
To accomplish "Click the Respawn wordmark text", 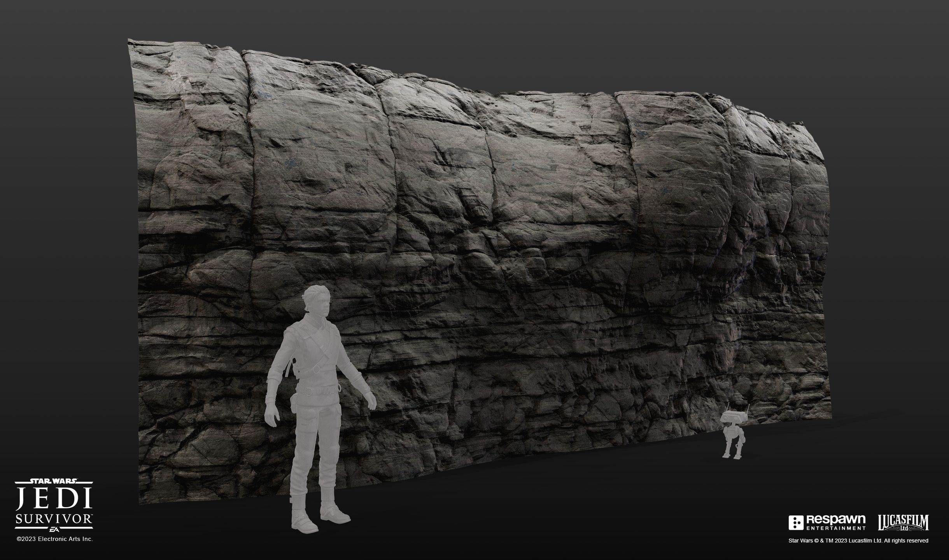I will [x=836, y=520].
